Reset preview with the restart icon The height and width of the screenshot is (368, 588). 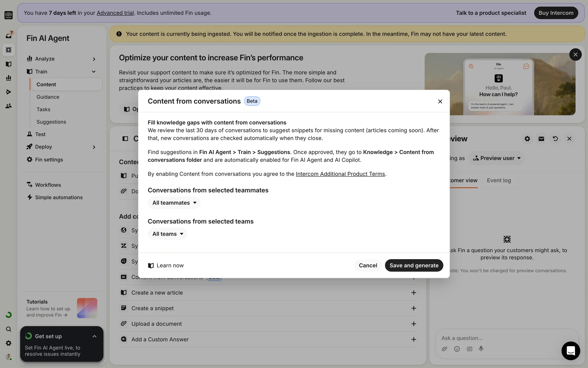(x=555, y=139)
